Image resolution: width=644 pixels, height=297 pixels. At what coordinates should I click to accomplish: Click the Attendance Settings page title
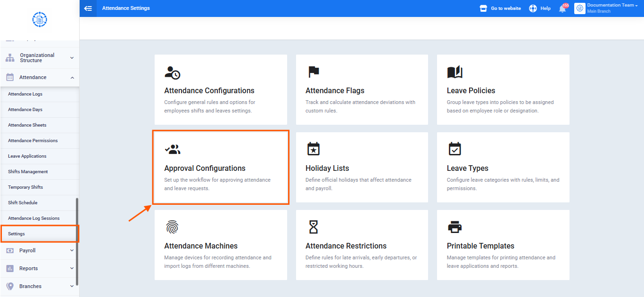click(x=126, y=8)
